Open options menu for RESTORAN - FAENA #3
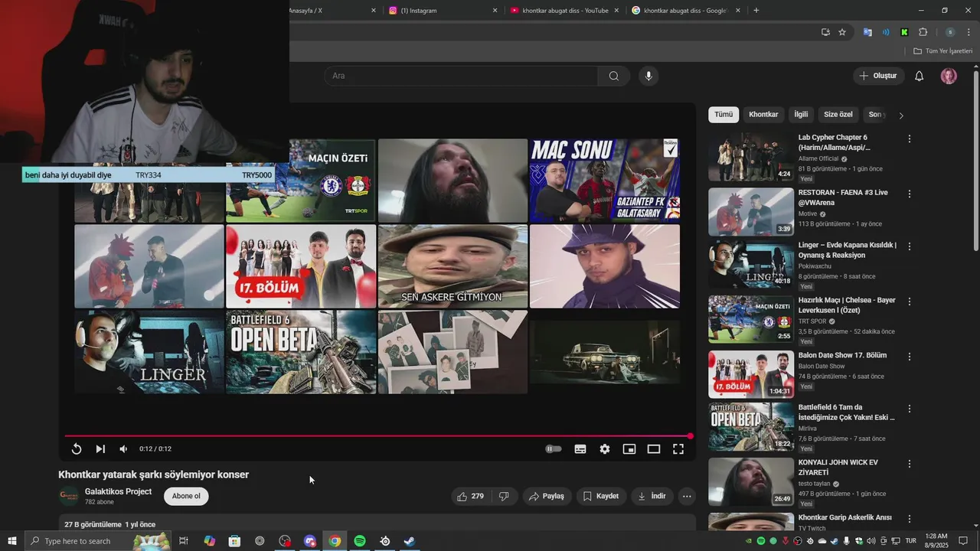The width and height of the screenshot is (980, 551). coord(910,194)
